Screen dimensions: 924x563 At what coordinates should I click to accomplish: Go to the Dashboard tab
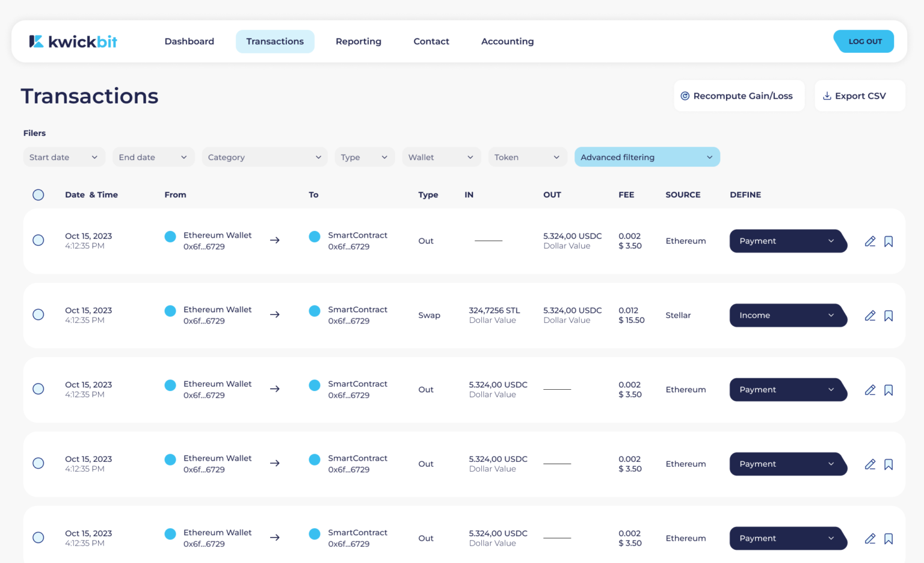point(189,42)
